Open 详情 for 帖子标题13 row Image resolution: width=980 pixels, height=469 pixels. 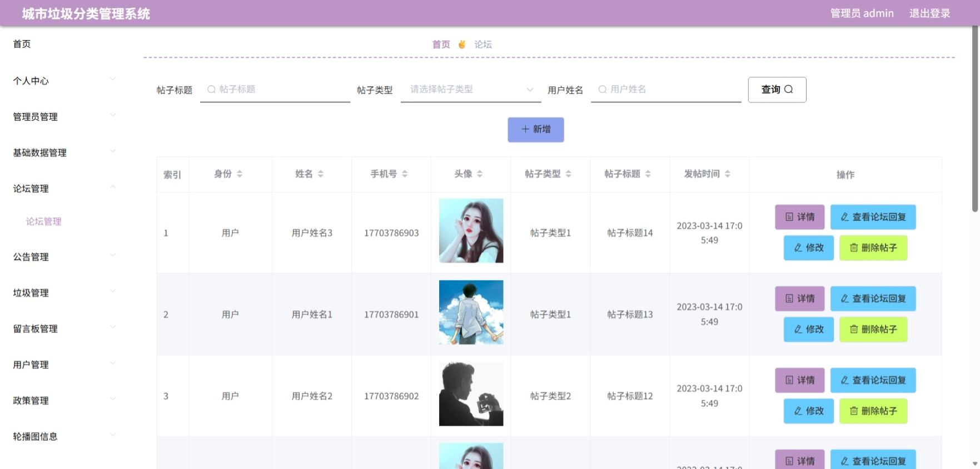800,299
